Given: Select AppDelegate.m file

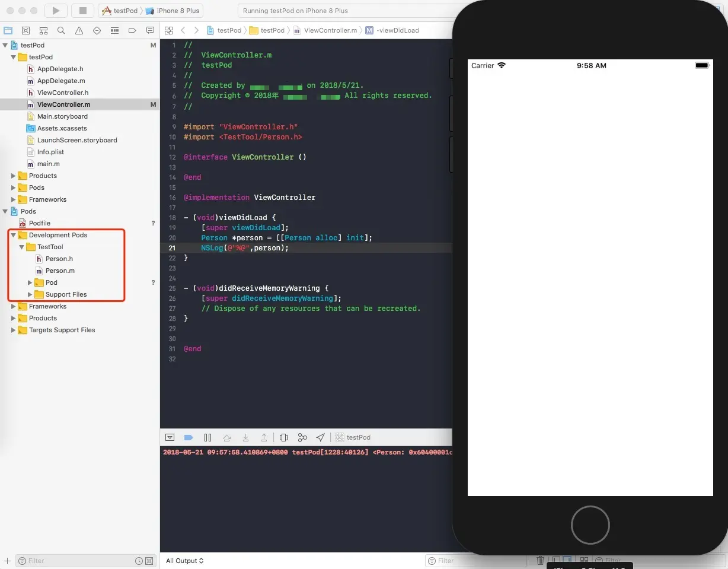Looking at the screenshot, I should click(x=56, y=81).
